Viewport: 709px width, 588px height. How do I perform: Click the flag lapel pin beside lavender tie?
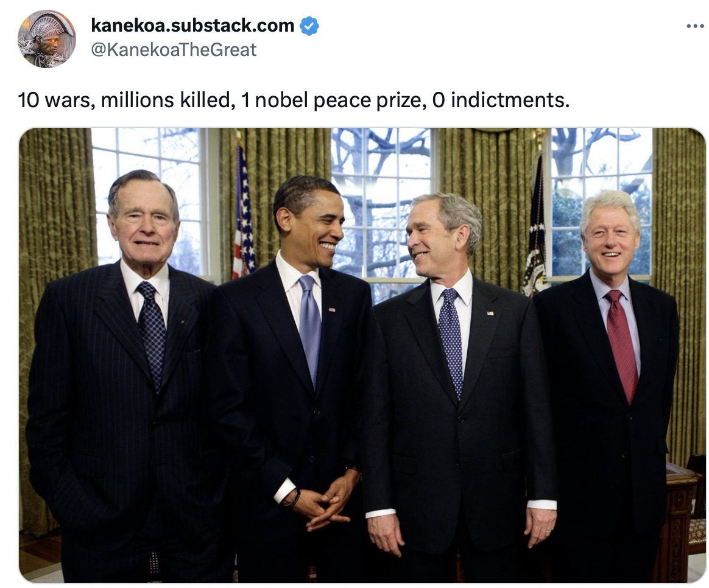click(332, 310)
